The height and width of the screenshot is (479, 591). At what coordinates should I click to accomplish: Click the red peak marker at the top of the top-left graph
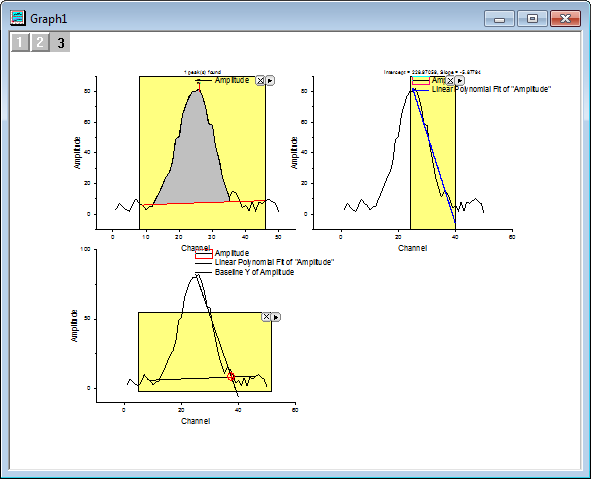[199, 86]
